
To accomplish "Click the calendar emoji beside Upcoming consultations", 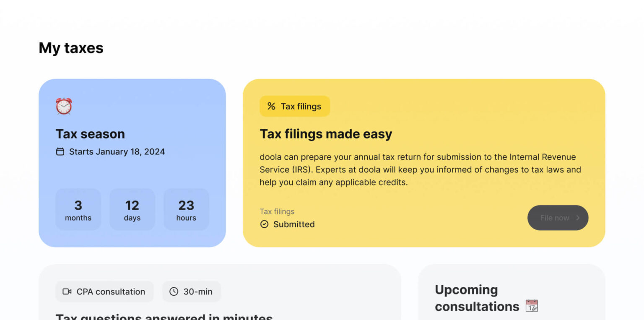I will [x=532, y=306].
